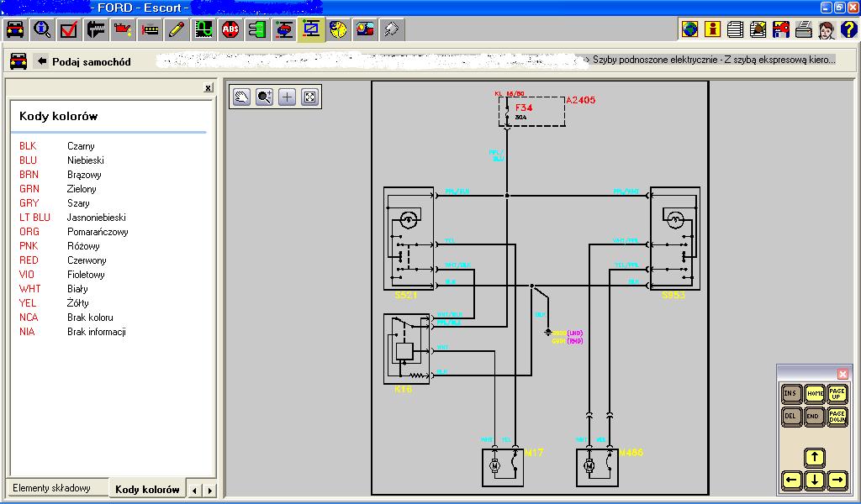861x504 pixels.
Task: Click the up arrow key on the keypad
Action: pos(814,458)
